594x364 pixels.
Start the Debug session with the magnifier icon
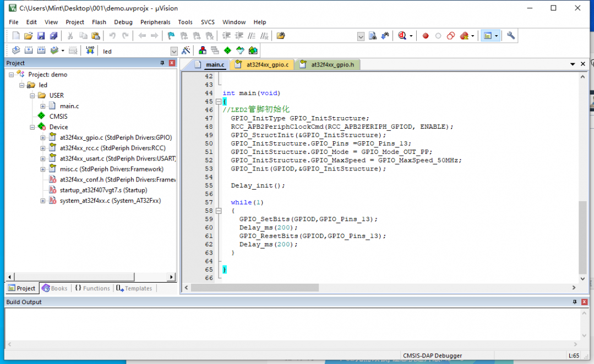click(x=402, y=36)
